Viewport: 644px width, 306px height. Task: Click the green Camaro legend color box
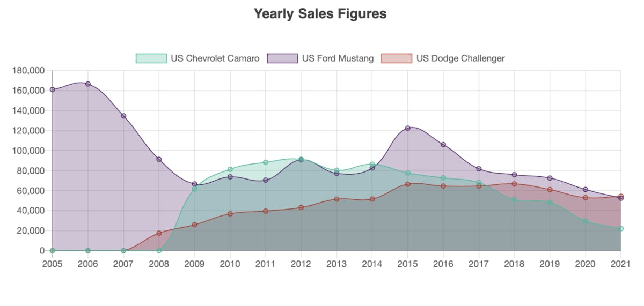click(151, 58)
